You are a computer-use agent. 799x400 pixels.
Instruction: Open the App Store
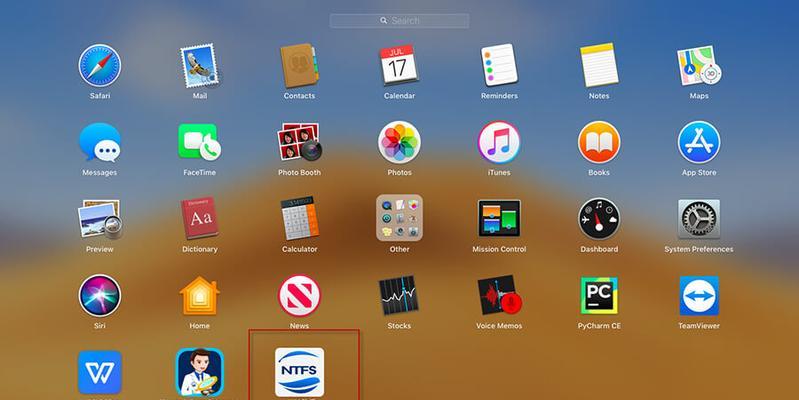(699, 142)
